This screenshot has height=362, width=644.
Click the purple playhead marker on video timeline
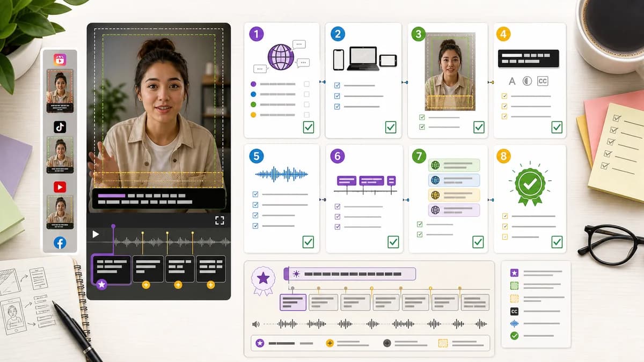pyautogui.click(x=113, y=227)
